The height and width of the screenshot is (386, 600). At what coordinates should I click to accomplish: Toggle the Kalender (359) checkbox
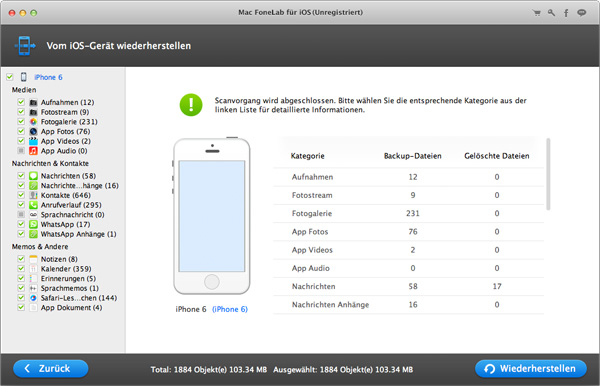click(x=21, y=269)
